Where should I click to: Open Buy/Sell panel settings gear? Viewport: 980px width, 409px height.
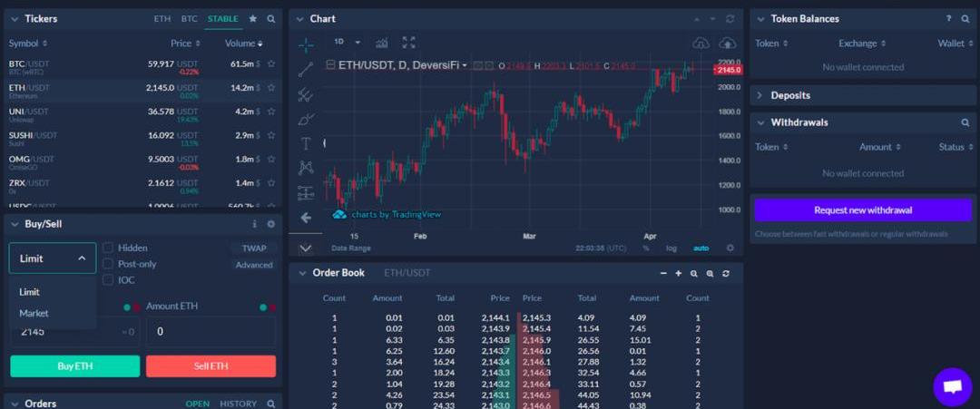click(270, 224)
